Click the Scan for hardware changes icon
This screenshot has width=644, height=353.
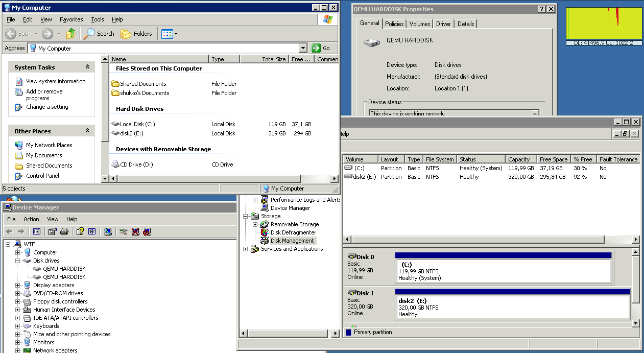[108, 231]
